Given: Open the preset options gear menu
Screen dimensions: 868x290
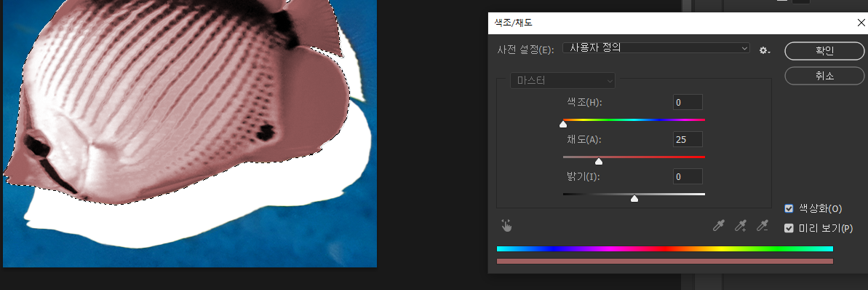Looking at the screenshot, I should pos(765,50).
